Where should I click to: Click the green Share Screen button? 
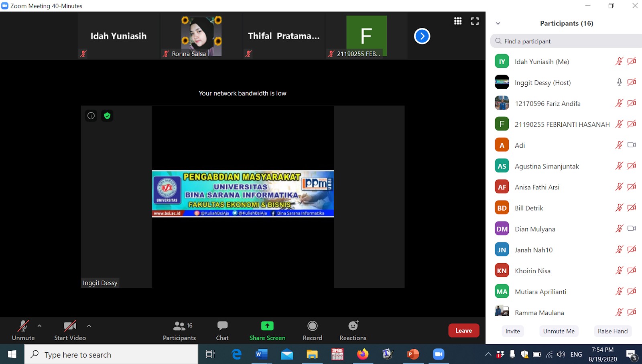click(267, 330)
